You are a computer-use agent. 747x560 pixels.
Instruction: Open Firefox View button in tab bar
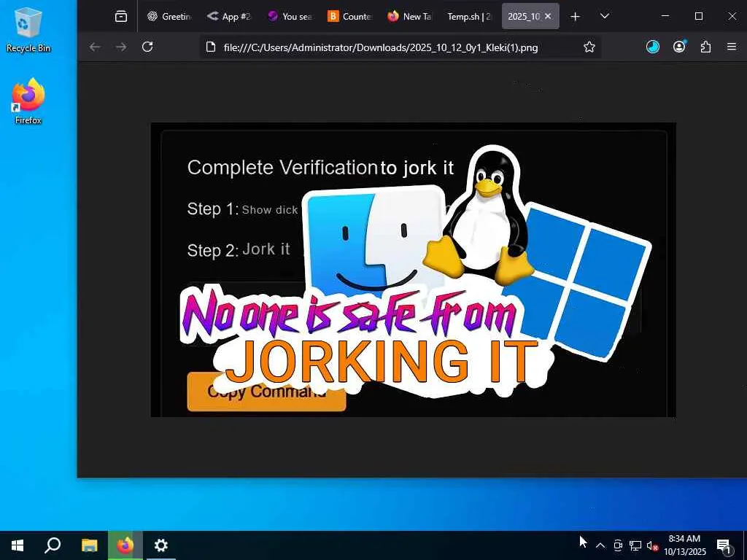pyautogui.click(x=121, y=16)
